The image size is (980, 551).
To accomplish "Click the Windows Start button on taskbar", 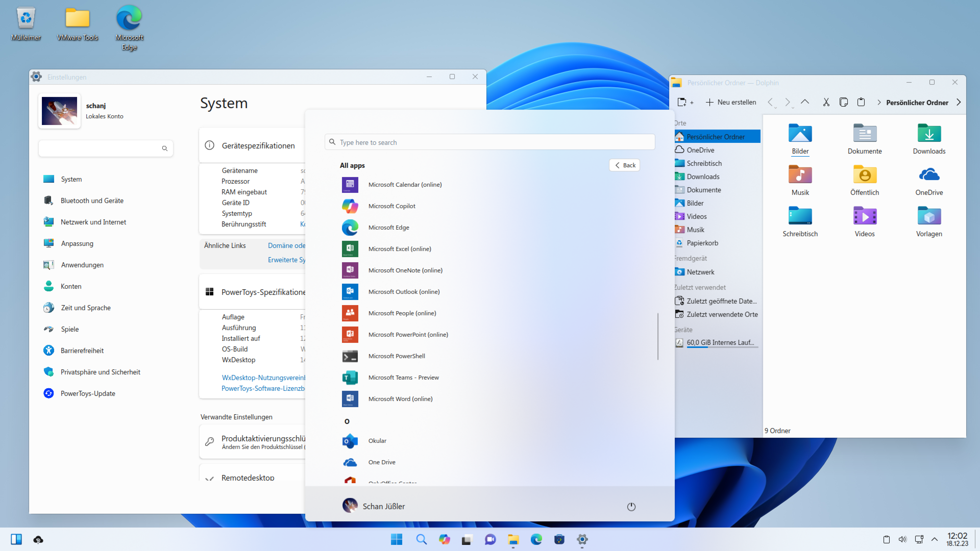I will pyautogui.click(x=396, y=539).
